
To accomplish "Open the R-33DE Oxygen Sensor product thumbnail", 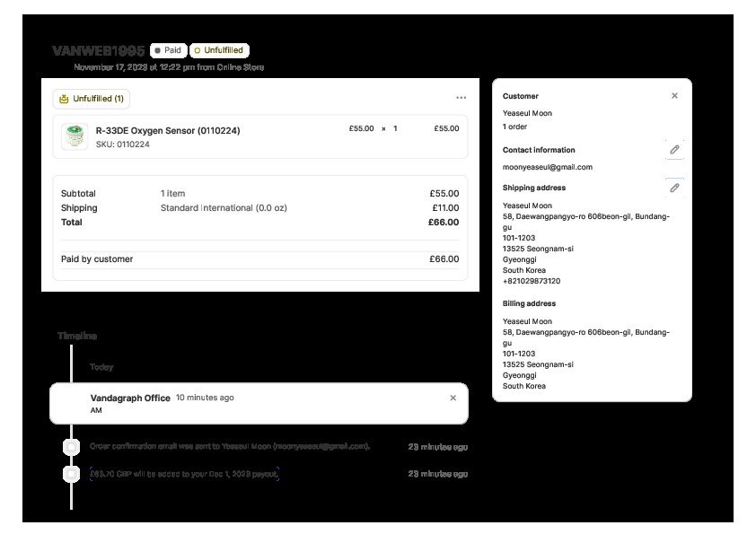I will click(x=74, y=136).
